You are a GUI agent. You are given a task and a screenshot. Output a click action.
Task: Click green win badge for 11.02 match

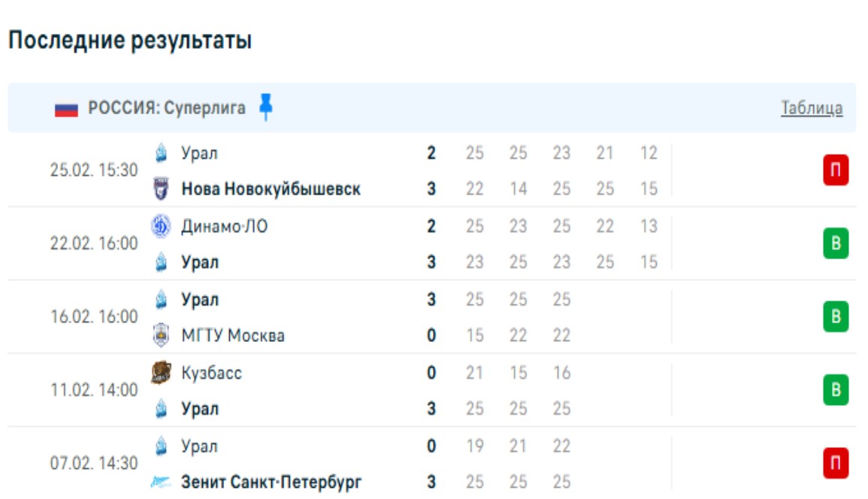pos(836,391)
